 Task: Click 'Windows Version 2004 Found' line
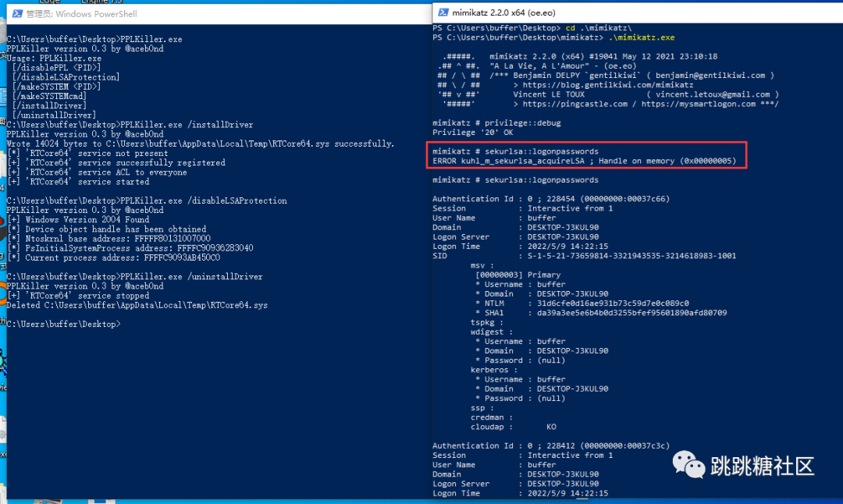coord(79,220)
